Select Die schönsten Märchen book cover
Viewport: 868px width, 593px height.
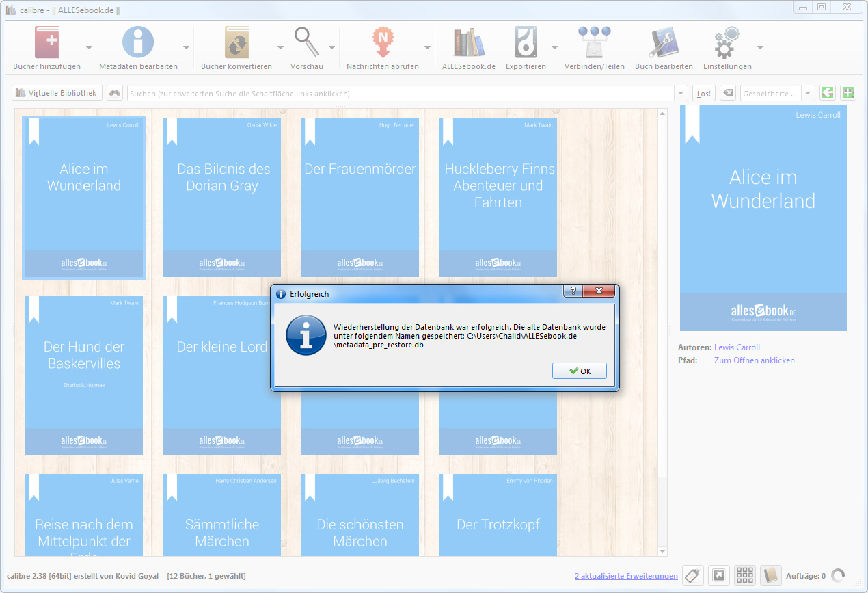coord(360,515)
